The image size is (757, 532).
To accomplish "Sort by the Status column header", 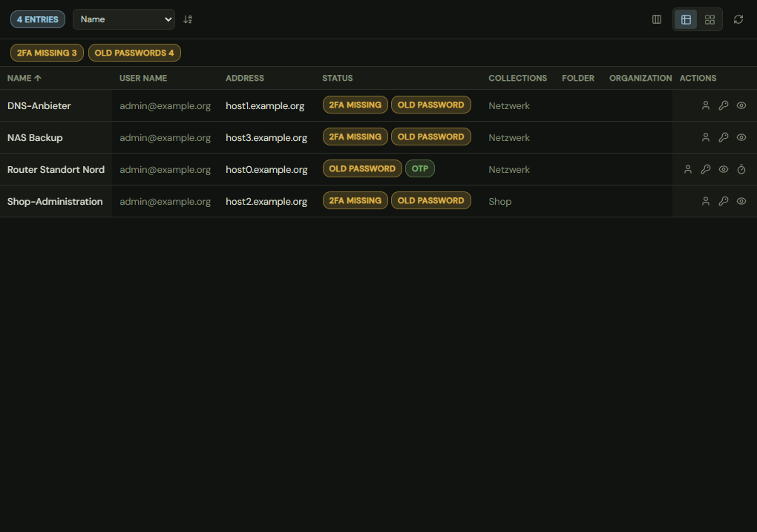I will 338,78.
